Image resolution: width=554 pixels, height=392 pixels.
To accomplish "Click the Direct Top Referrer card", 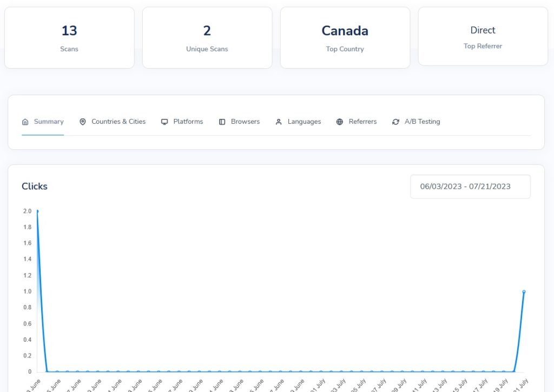I will (483, 36).
